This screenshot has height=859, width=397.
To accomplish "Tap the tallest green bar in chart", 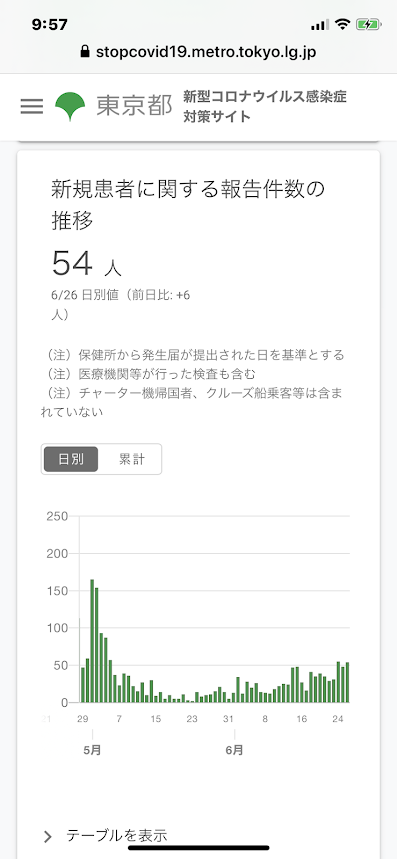I will click(92, 640).
